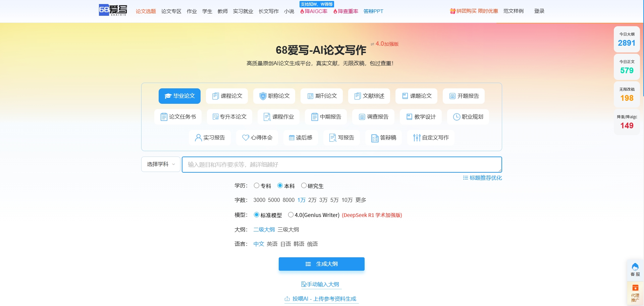Viewport: 644px width, 306px height.
Task: Select the 开题报告 type
Action: [464, 96]
